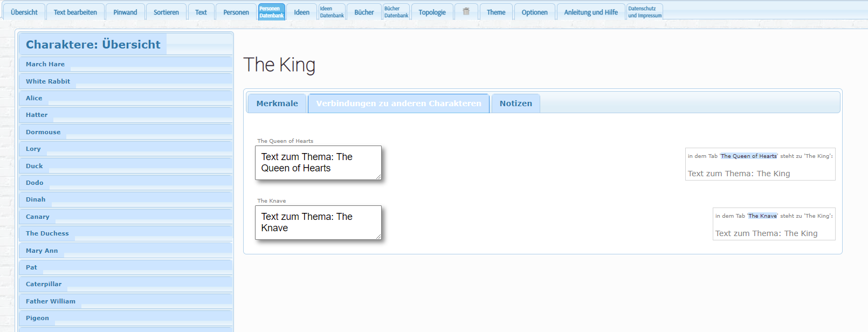Go to the Topologie tab

(432, 12)
